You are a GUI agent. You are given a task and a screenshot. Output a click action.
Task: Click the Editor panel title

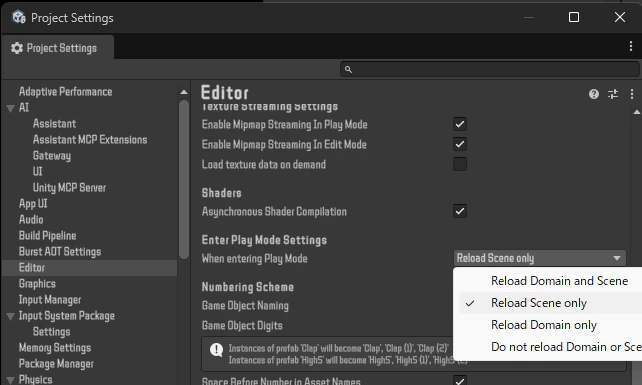(x=225, y=93)
